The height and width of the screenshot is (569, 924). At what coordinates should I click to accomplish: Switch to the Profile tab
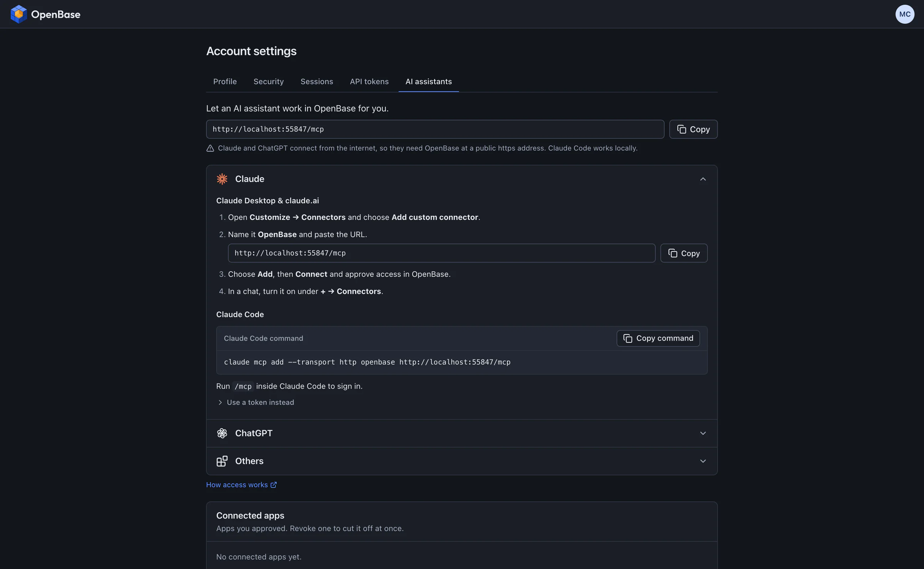(x=225, y=82)
